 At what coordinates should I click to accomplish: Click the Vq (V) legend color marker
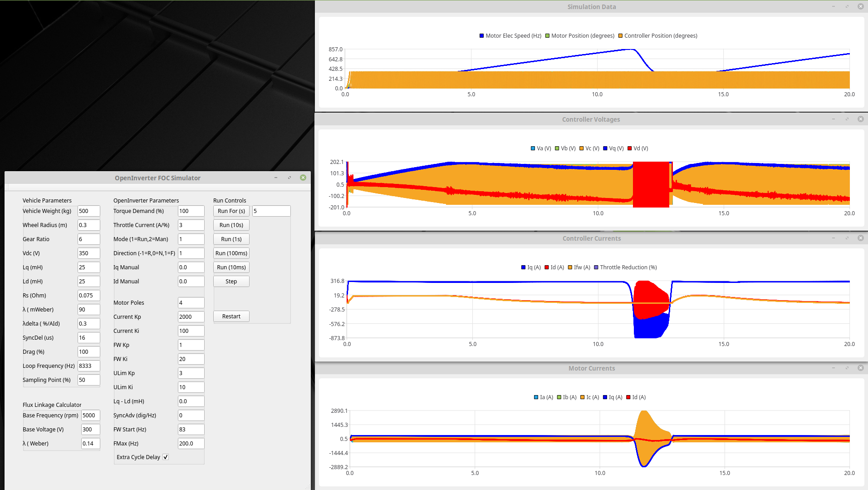tap(605, 148)
